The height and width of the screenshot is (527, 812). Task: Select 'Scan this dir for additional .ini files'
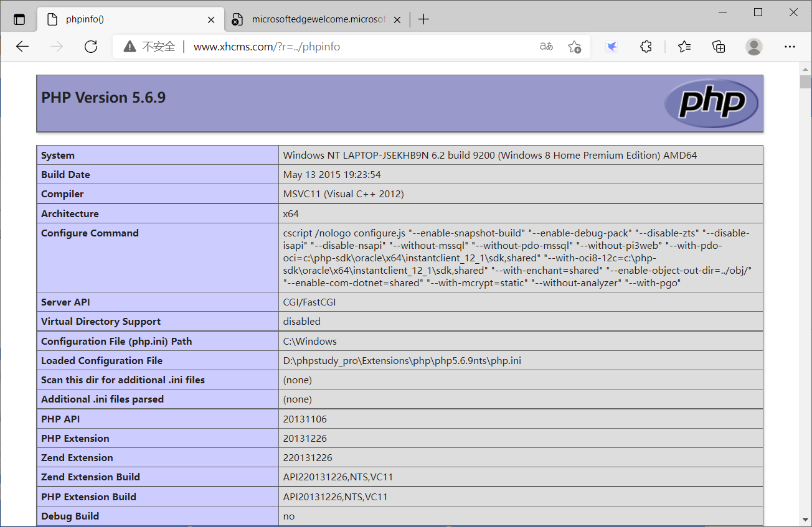[123, 380]
